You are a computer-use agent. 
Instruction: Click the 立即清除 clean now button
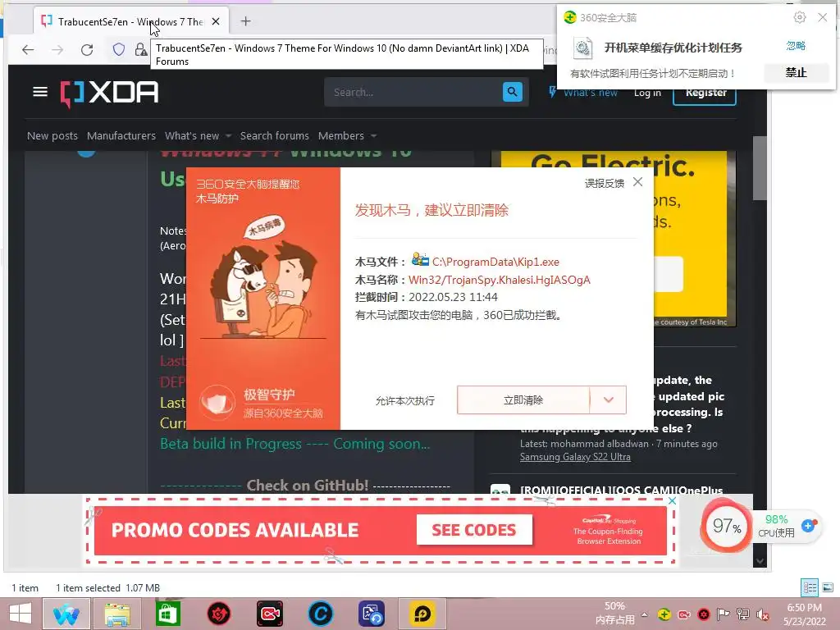pyautogui.click(x=523, y=400)
